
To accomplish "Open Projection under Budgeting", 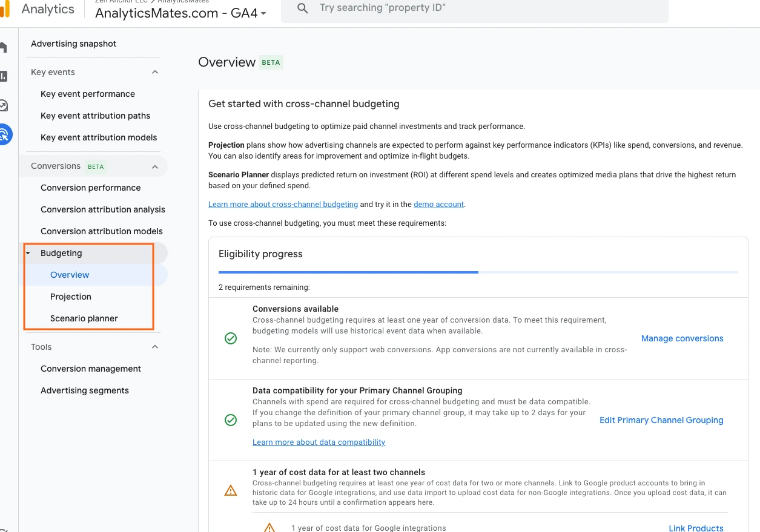I will [x=71, y=297].
